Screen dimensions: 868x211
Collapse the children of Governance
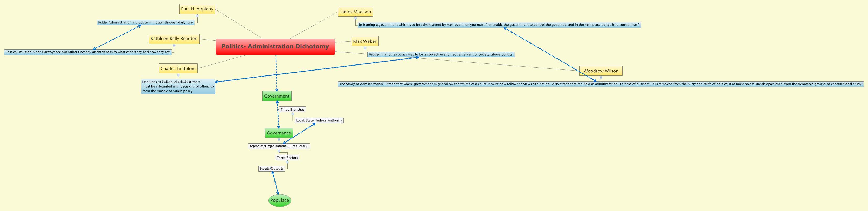tap(279, 140)
